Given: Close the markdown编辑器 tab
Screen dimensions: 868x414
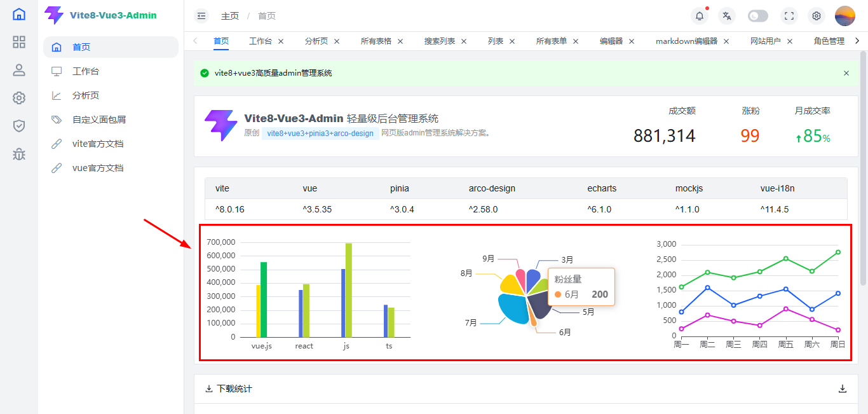Looking at the screenshot, I should tap(726, 41).
